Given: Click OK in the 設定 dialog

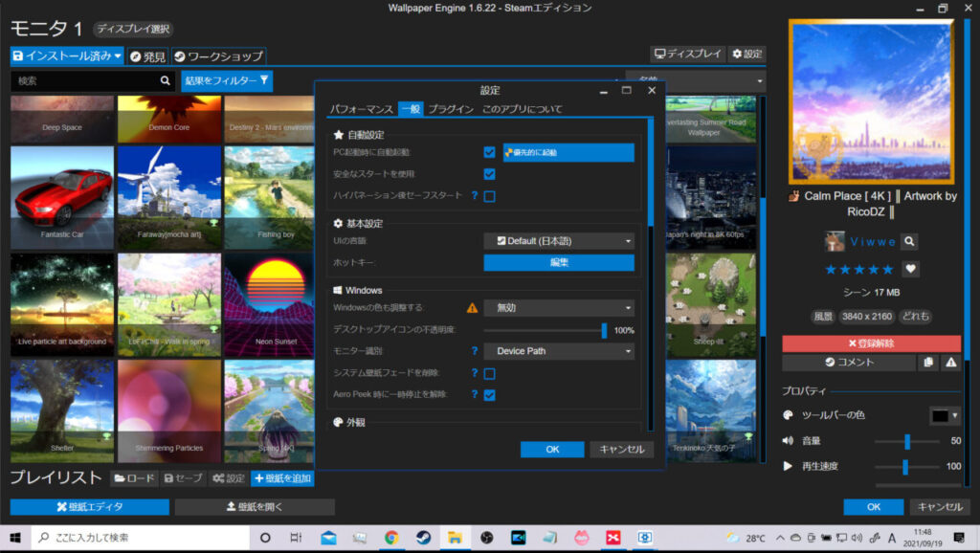Looking at the screenshot, I should point(552,450).
